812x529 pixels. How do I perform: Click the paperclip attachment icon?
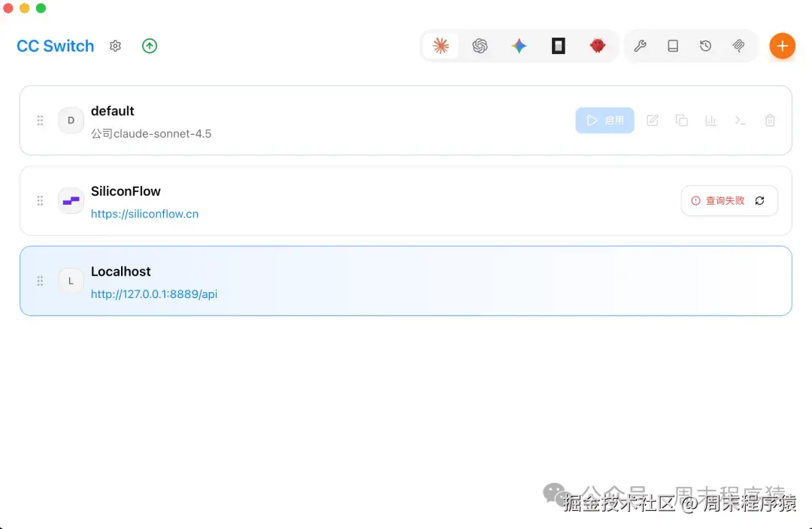[738, 46]
